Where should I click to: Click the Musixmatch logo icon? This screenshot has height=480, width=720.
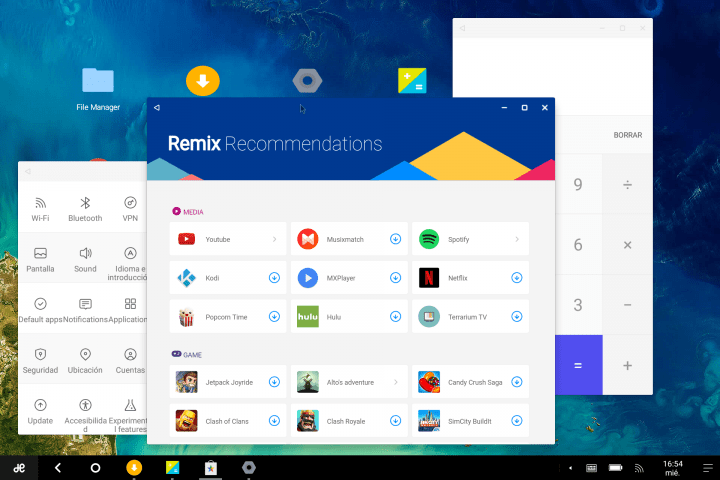308,239
